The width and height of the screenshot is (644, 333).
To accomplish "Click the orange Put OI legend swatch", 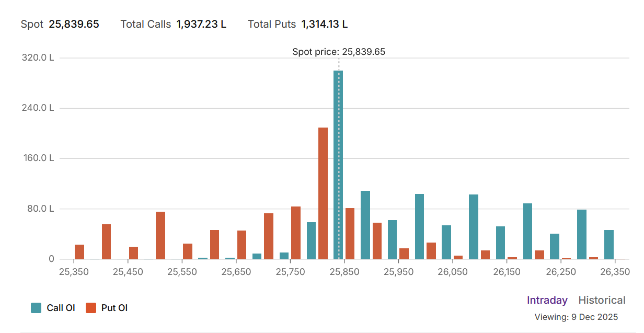I will click(91, 308).
